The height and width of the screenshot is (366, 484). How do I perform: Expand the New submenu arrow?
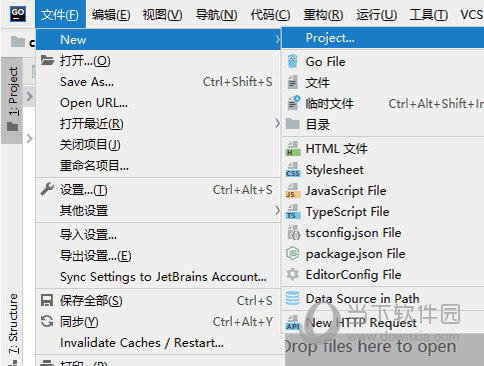click(277, 39)
